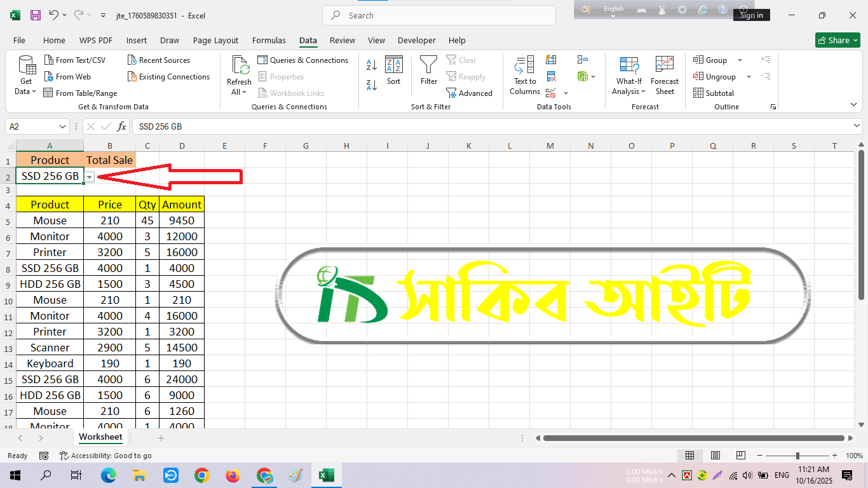Screen dimensions: 868x488
Task: Open the Review ribbon tab
Action: 342,40
